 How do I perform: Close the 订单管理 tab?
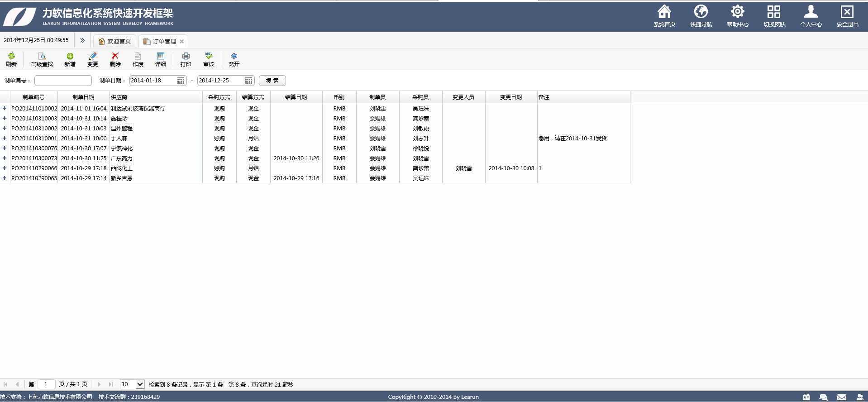(181, 41)
